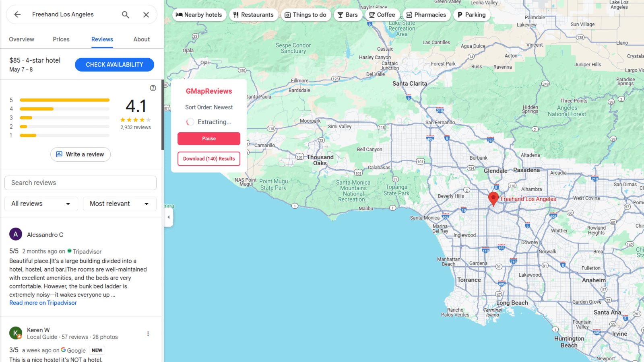
Task: Open the Most relevant sort dropdown
Action: pyautogui.click(x=120, y=204)
